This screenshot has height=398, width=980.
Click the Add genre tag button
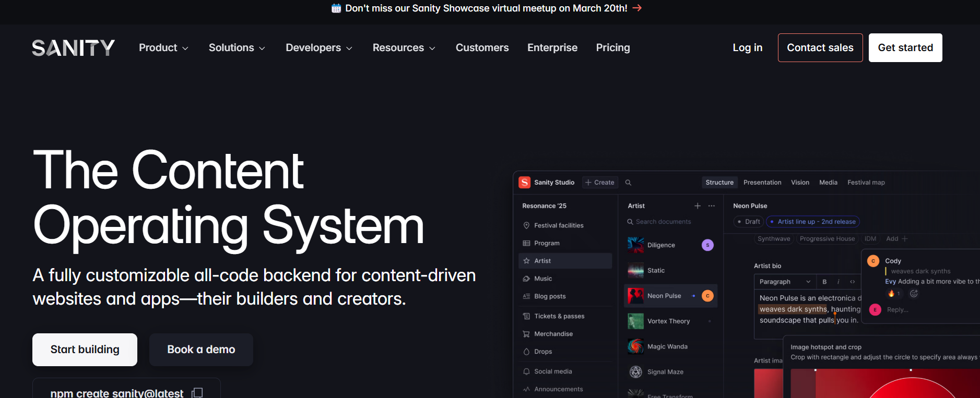897,239
